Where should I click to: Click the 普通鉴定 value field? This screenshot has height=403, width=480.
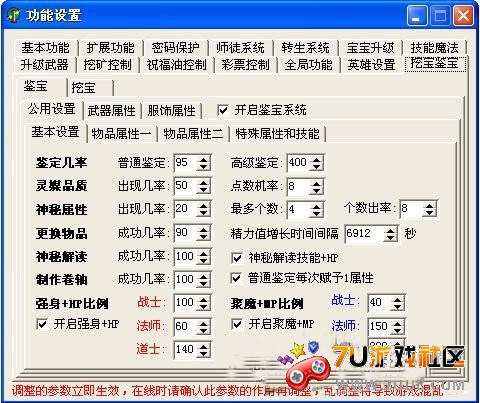click(x=185, y=163)
